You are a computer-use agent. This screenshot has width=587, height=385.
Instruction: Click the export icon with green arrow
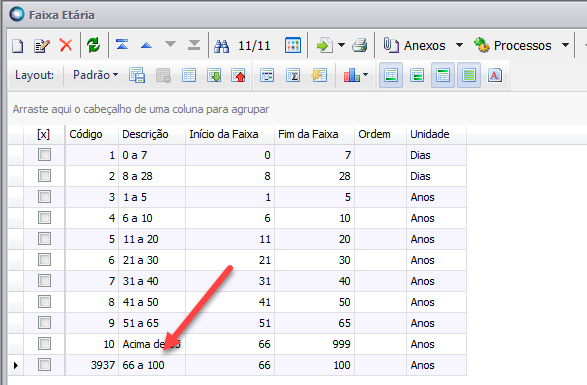pos(325,46)
